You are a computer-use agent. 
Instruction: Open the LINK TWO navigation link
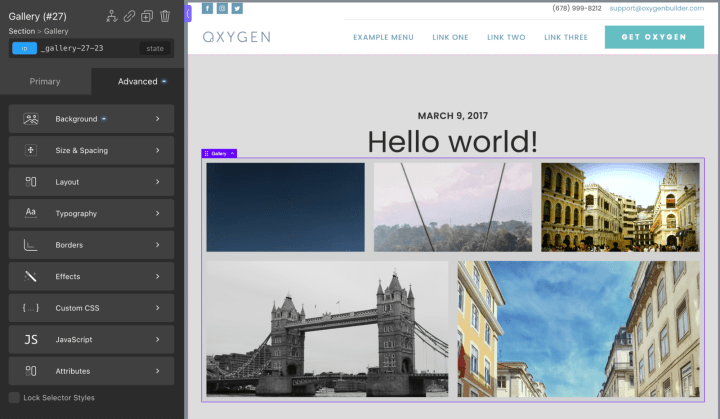coord(506,37)
